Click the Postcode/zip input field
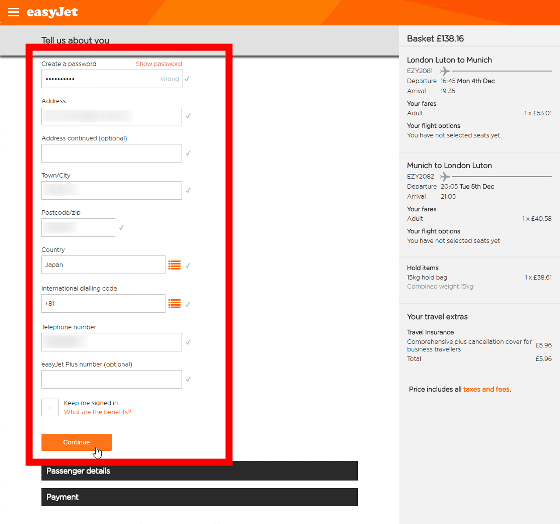The height and width of the screenshot is (524, 560). pos(78,228)
